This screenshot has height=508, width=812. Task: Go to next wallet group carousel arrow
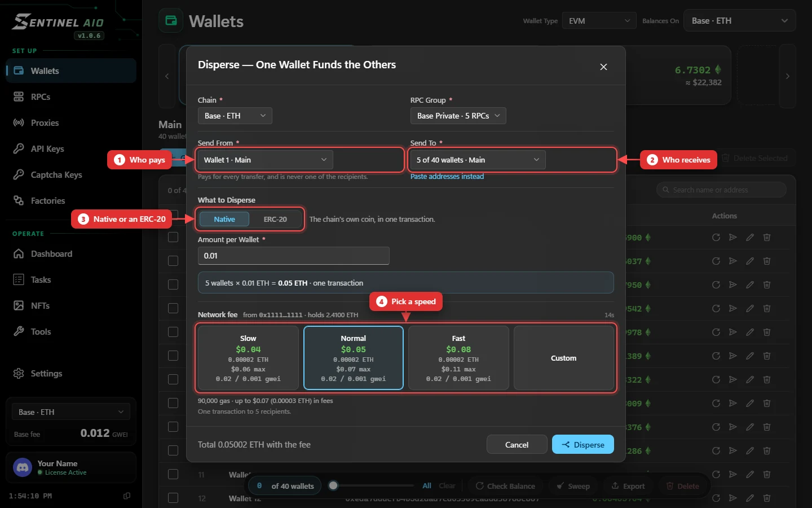click(788, 76)
